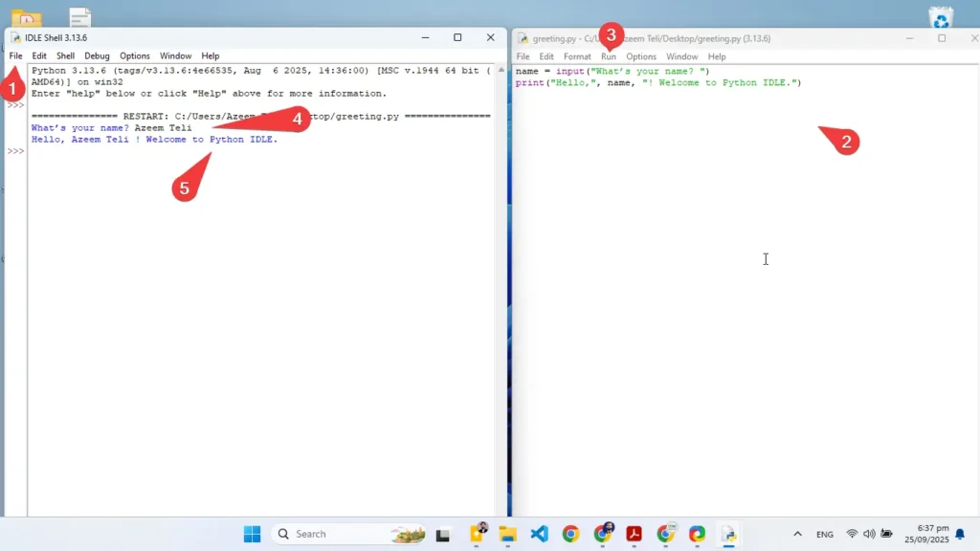Viewport: 980px width, 551px height.
Task: Launch Adobe Acrobat from the taskbar
Action: [634, 534]
